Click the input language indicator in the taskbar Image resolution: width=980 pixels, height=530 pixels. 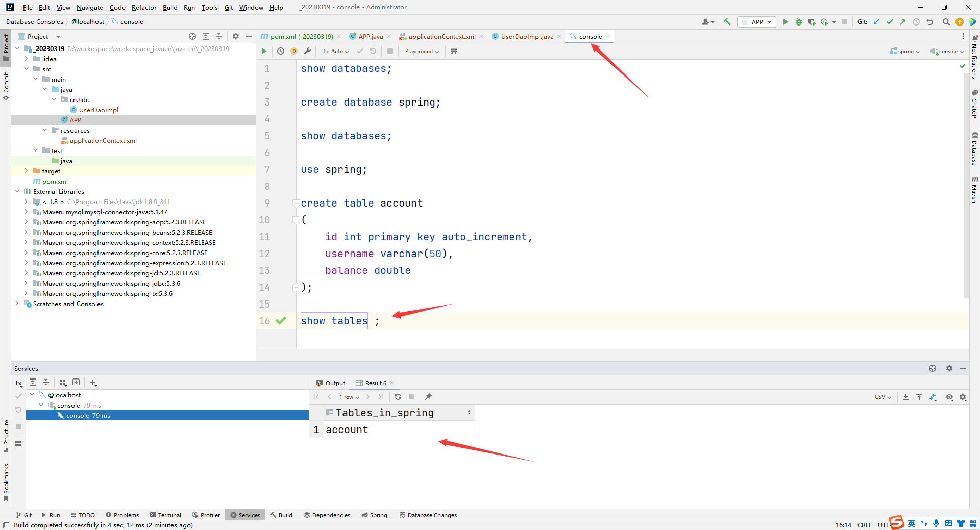[x=912, y=523]
